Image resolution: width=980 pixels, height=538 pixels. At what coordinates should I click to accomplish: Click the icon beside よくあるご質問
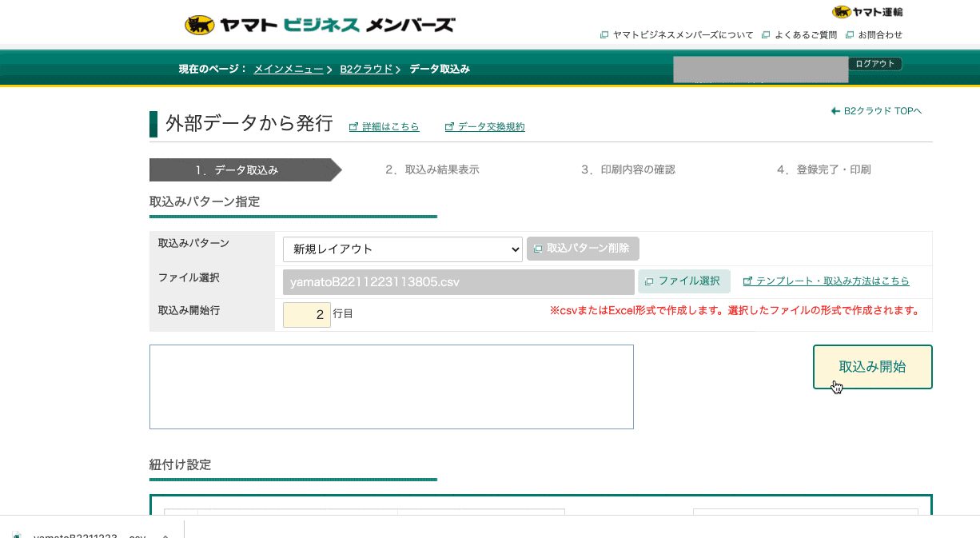click(766, 34)
